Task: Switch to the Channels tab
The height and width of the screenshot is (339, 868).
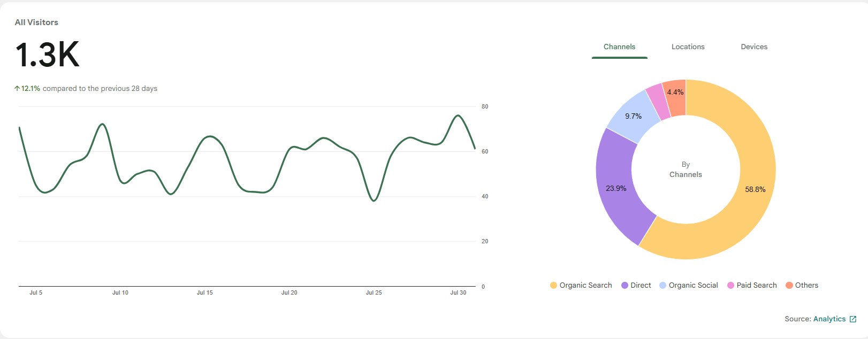Action: tap(619, 47)
